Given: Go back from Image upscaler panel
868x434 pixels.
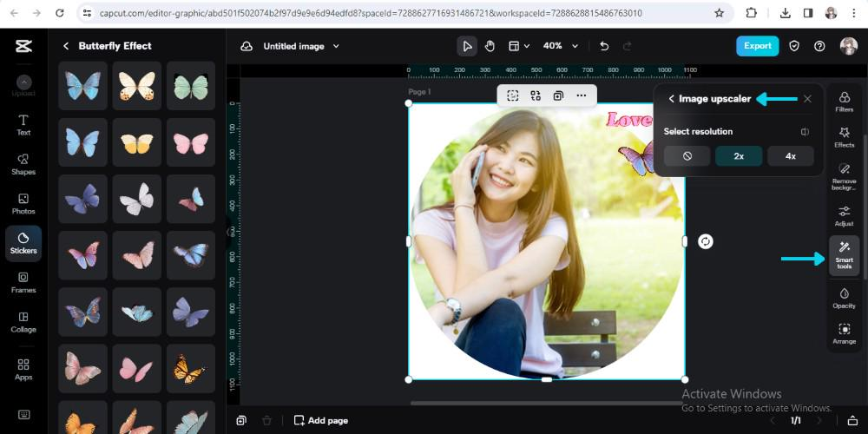Looking at the screenshot, I should [x=671, y=99].
